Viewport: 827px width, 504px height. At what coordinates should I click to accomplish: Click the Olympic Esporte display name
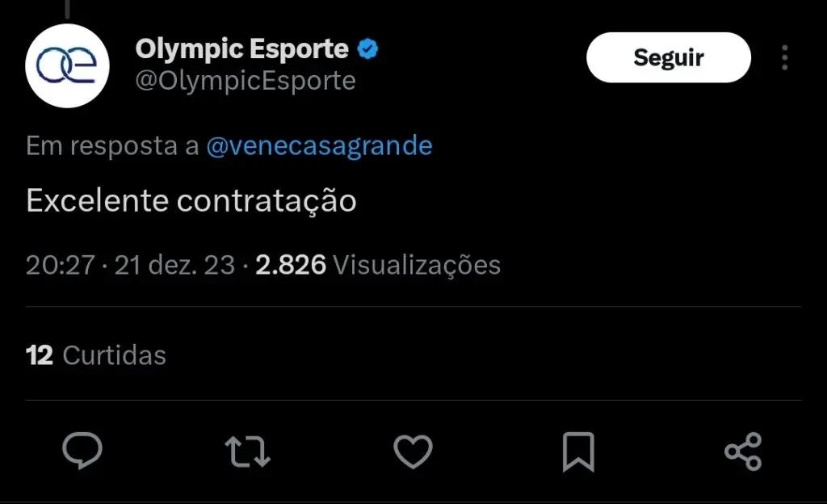pos(241,49)
